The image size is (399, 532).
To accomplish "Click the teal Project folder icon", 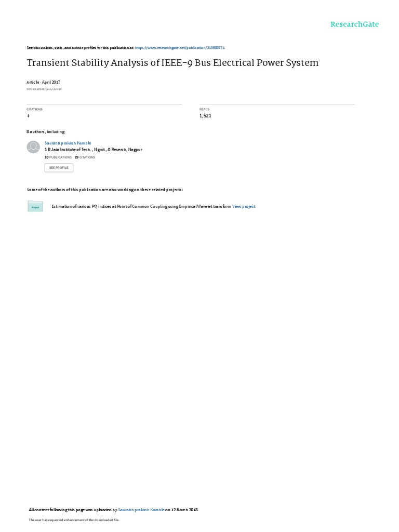I will 35,206.
